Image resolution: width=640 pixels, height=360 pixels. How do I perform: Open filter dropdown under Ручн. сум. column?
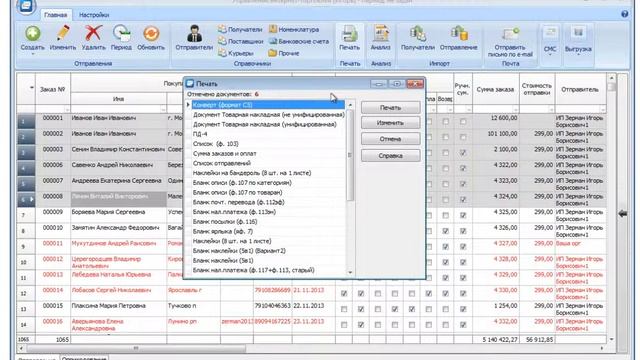(x=469, y=109)
